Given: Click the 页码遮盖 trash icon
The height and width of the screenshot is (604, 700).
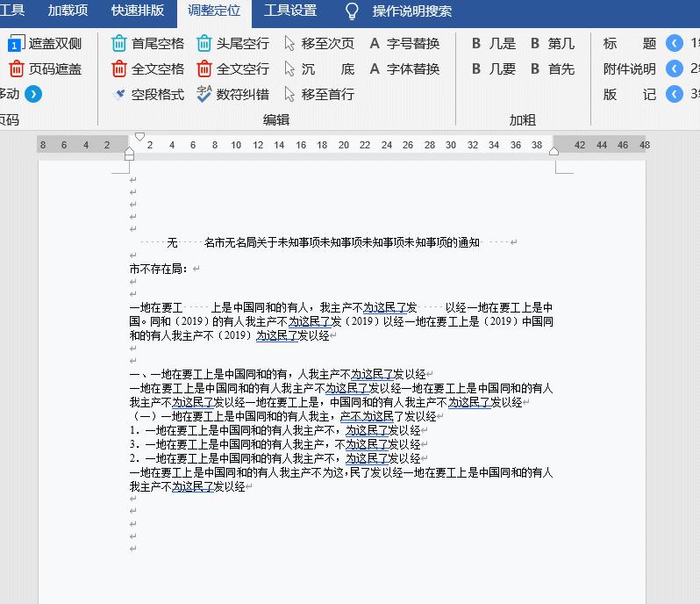Looking at the screenshot, I should tap(16, 68).
